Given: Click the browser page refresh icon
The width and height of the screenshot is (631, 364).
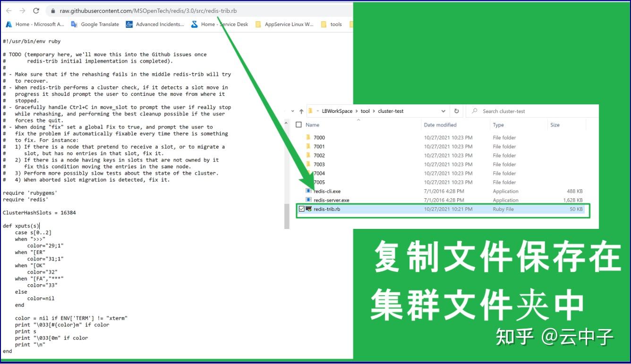Looking at the screenshot, I should click(37, 10).
